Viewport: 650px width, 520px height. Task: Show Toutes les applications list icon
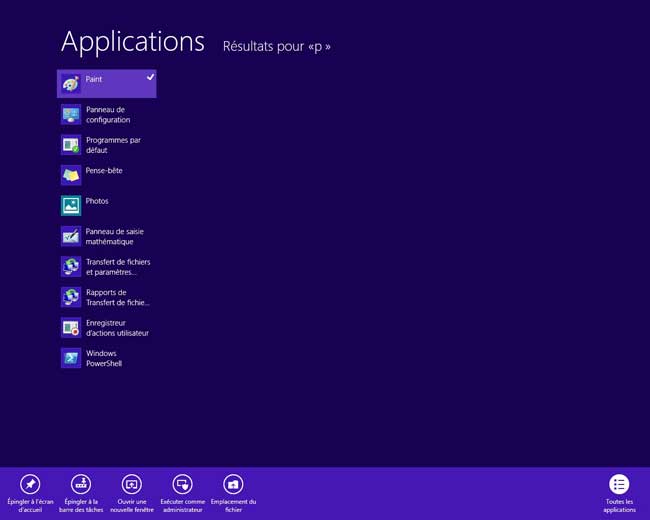pos(619,484)
